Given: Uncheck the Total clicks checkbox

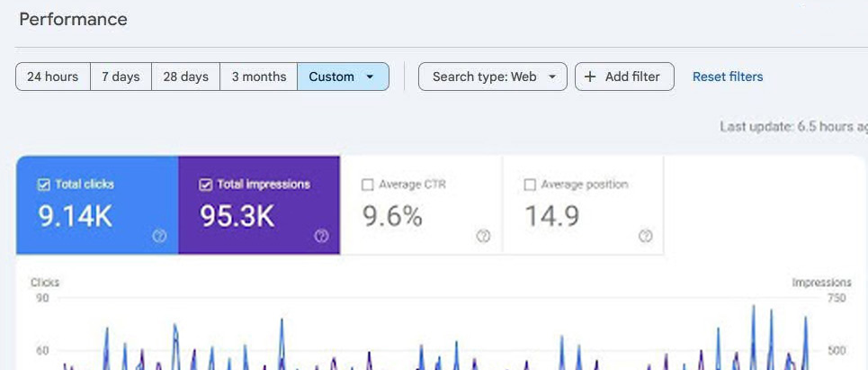Looking at the screenshot, I should point(43,185).
